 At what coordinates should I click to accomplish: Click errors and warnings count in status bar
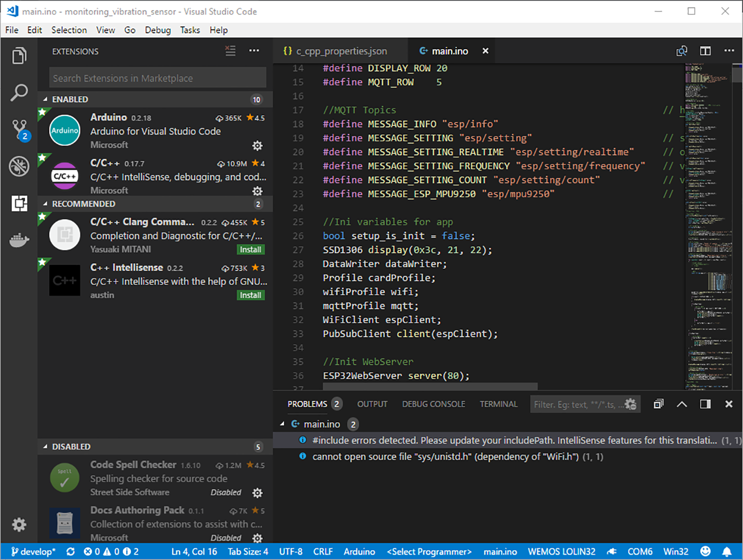click(x=111, y=552)
